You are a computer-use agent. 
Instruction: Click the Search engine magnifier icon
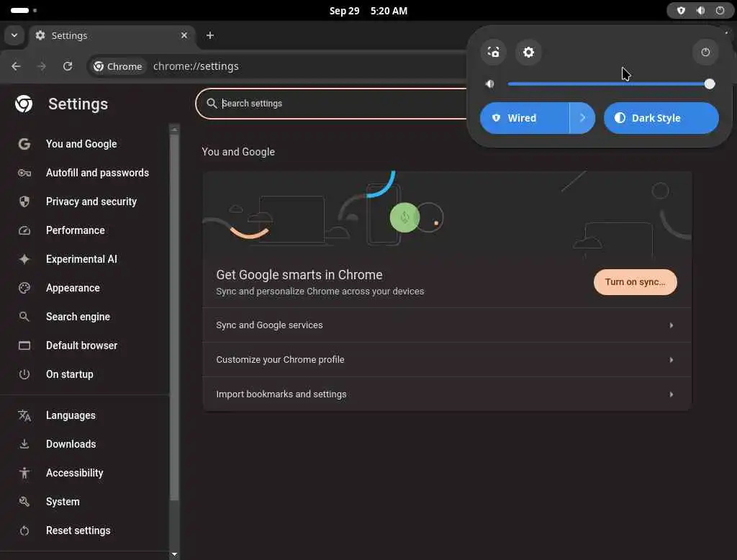(x=24, y=317)
